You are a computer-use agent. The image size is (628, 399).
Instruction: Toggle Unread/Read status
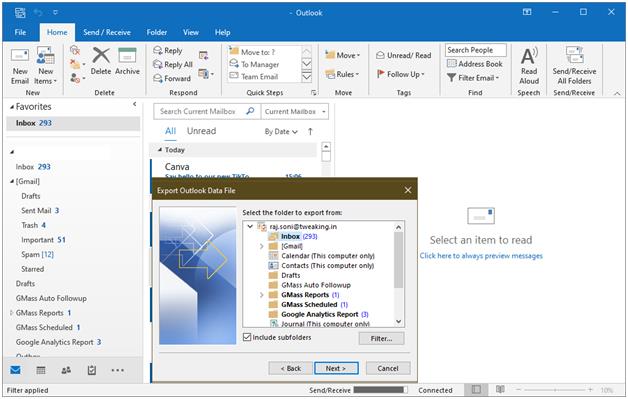[x=403, y=55]
